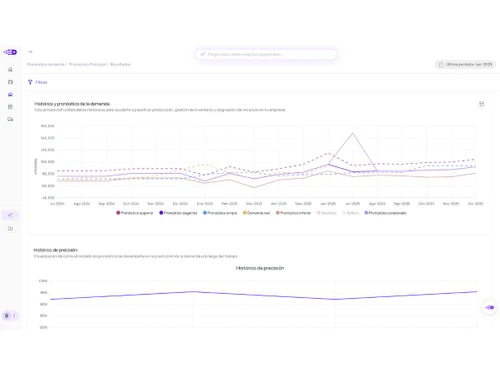Viewport: 500px width, 375px height.
Task: Enable the first greyed-out legend series
Action: coord(327,213)
